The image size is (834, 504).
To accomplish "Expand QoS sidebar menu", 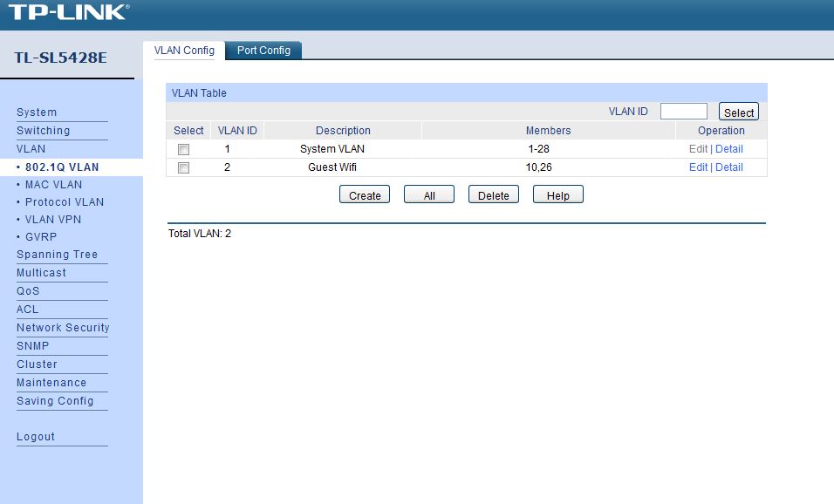I will coord(28,291).
